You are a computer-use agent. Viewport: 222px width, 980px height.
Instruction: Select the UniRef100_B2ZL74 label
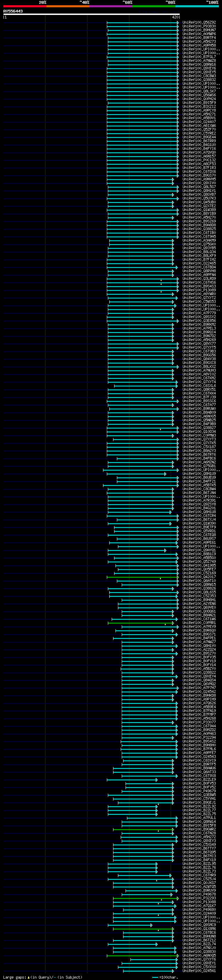(199, 944)
